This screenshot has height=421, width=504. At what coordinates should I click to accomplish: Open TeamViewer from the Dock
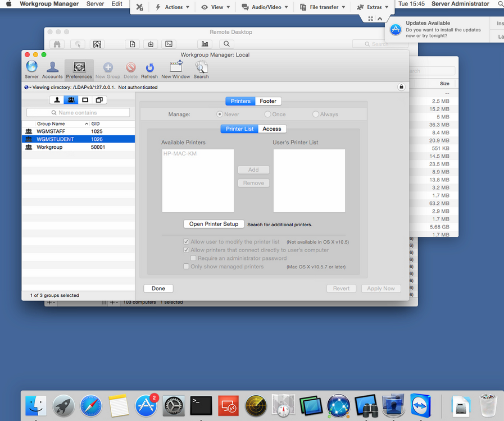pyautogui.click(x=420, y=406)
